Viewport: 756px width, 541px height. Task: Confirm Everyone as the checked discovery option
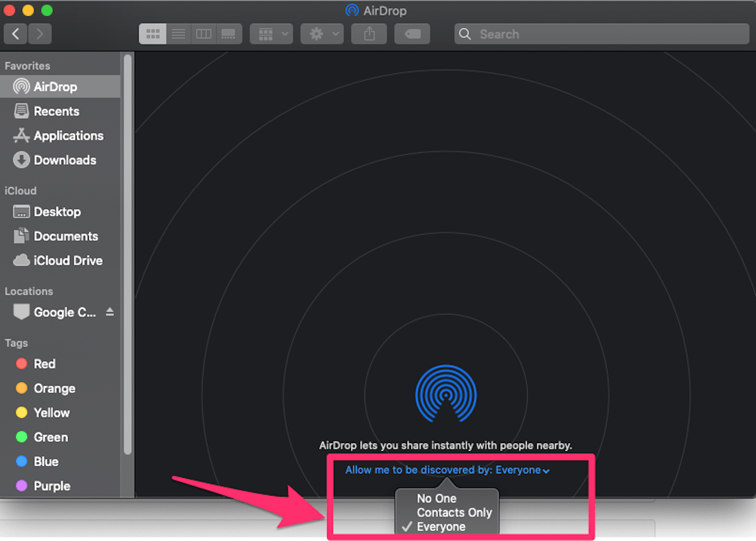(441, 526)
